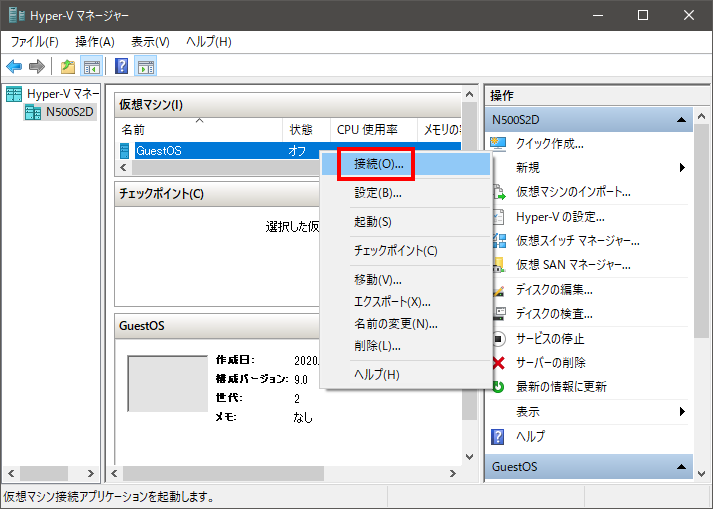Screen dimensions: 713x509
Task: Click the 状態 column header
Action: (306, 130)
